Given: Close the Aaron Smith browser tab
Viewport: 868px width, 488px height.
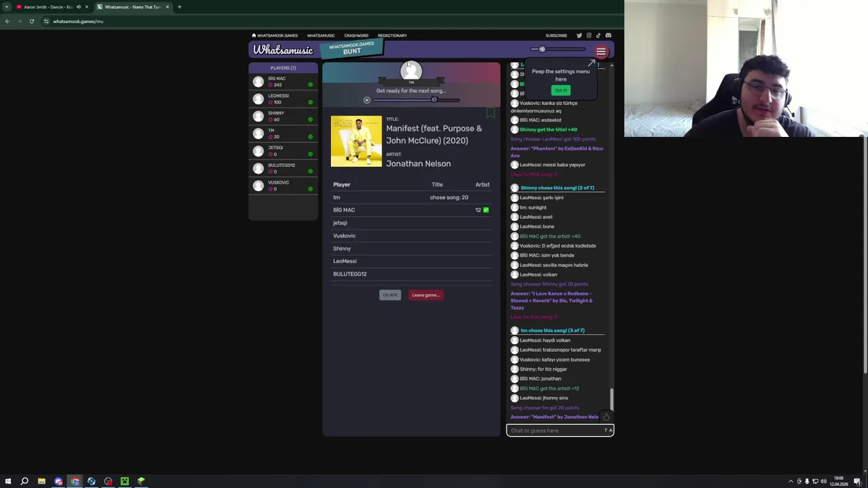Looking at the screenshot, I should point(86,7).
